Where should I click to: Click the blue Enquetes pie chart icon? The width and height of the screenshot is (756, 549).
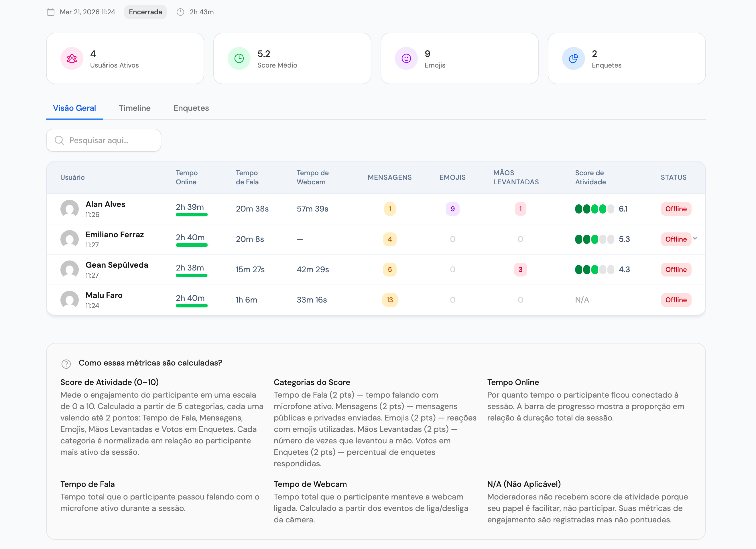[573, 59]
